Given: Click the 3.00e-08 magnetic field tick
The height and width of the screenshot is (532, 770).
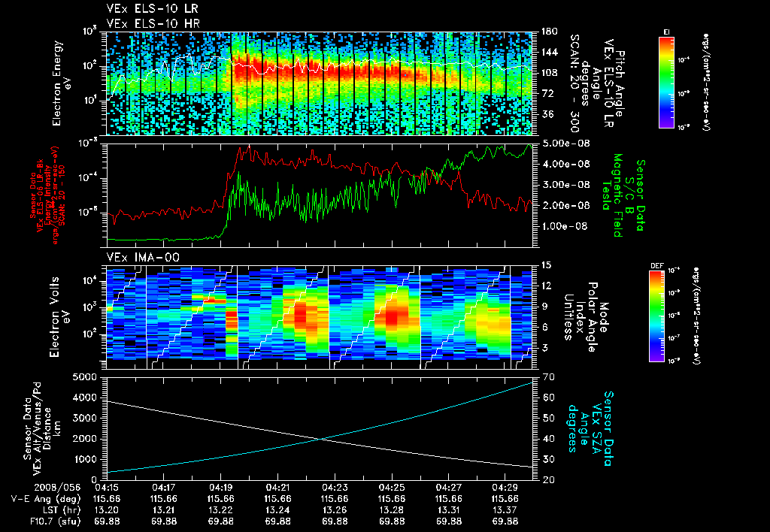Looking at the screenshot, I should (x=565, y=185).
